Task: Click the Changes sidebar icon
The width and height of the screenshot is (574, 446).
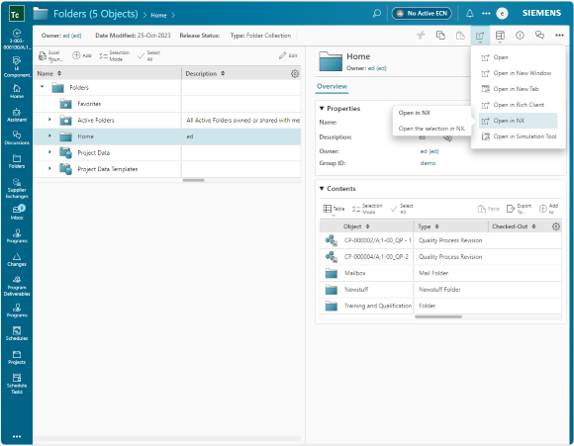Action: 17,260
